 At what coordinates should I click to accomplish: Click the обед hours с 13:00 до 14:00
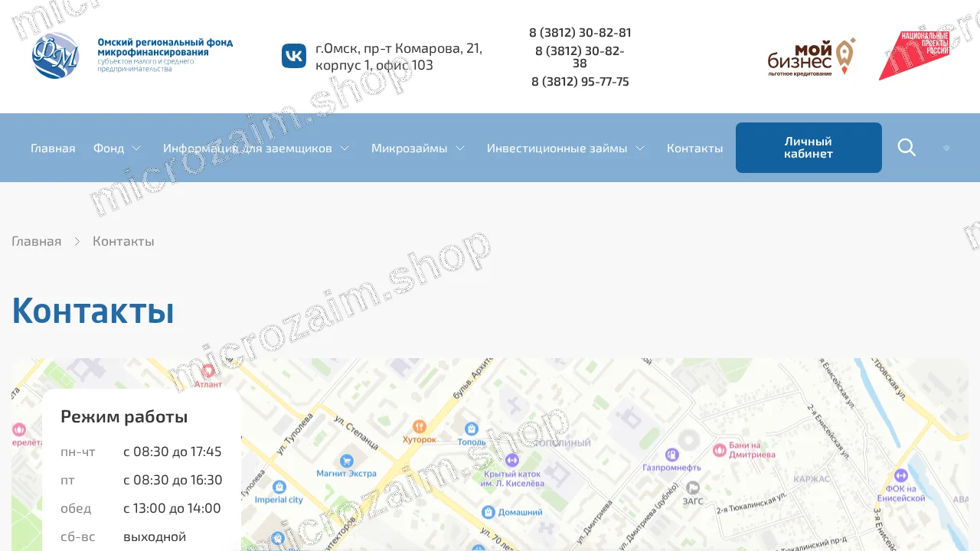pyautogui.click(x=172, y=508)
